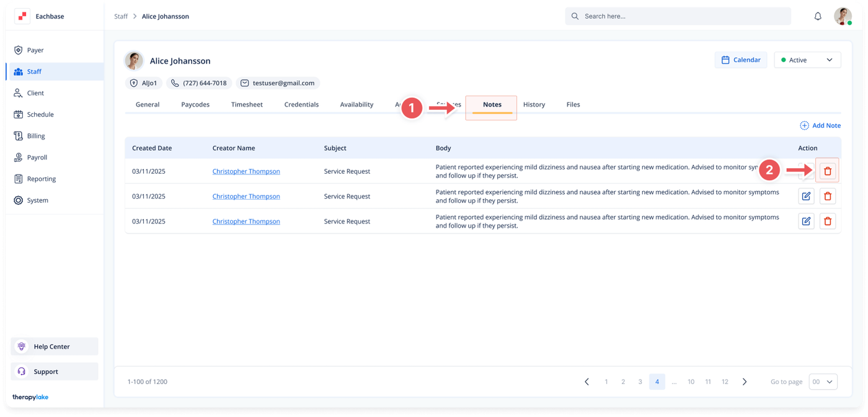Go to previous page with left chevron
The height and width of the screenshot is (417, 868).
pos(587,382)
